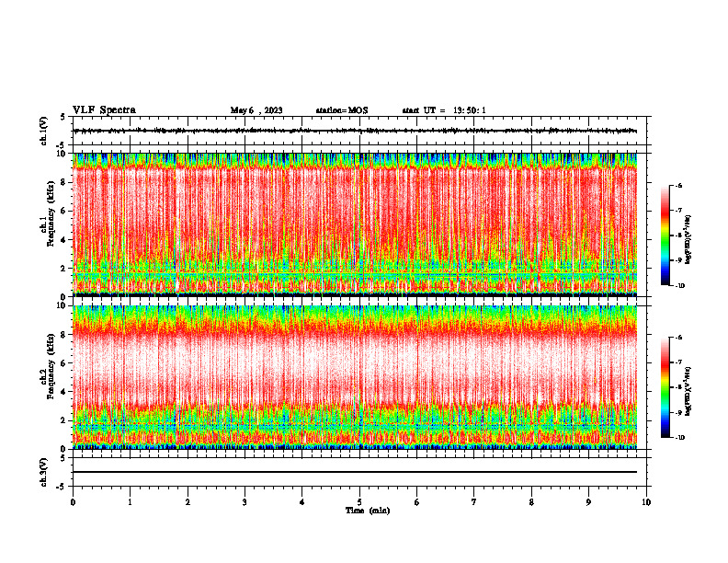Click the time tick label '9'

point(588,502)
